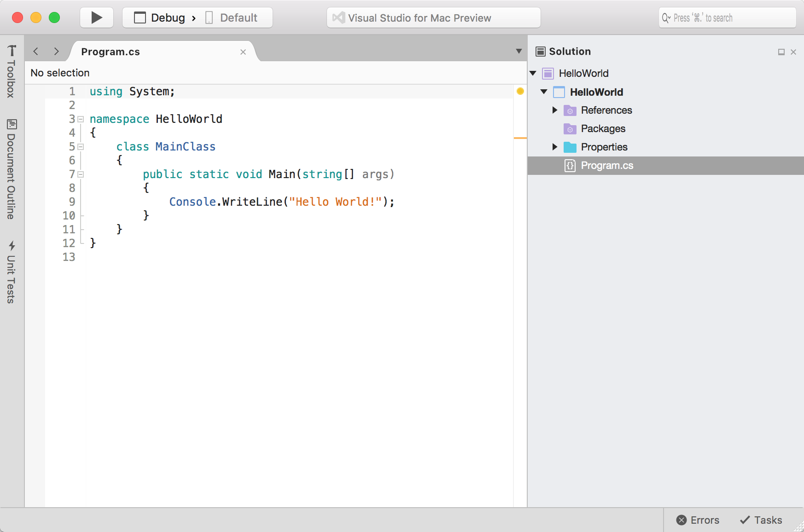Click the Packages folder icon
The width and height of the screenshot is (804, 532).
tap(570, 129)
